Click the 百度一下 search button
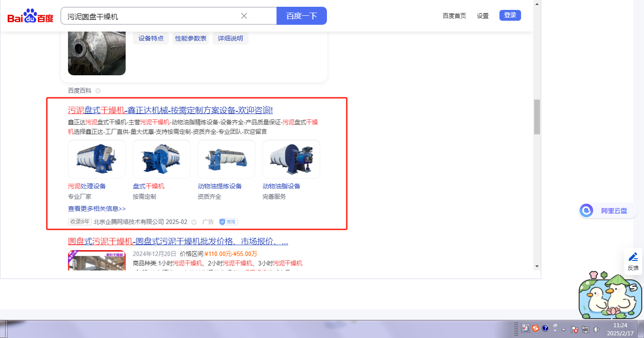This screenshot has width=644, height=338. pos(302,16)
